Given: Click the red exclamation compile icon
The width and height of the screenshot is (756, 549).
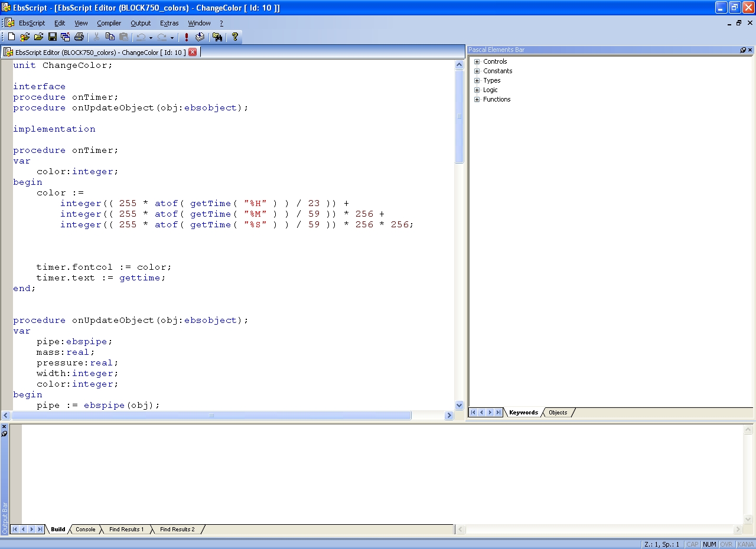Looking at the screenshot, I should [187, 37].
